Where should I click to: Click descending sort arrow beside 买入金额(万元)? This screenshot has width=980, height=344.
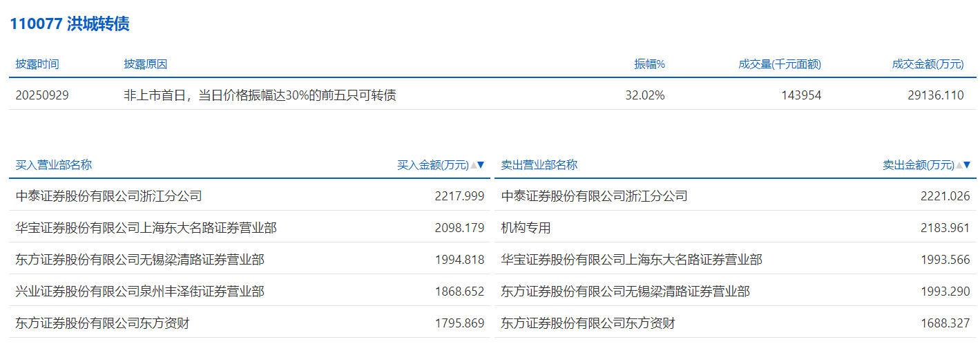click(481, 165)
